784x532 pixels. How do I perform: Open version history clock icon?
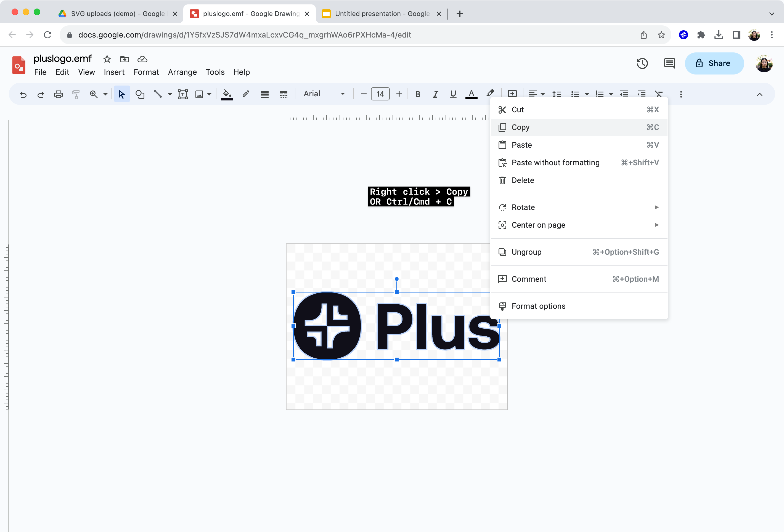pos(642,63)
